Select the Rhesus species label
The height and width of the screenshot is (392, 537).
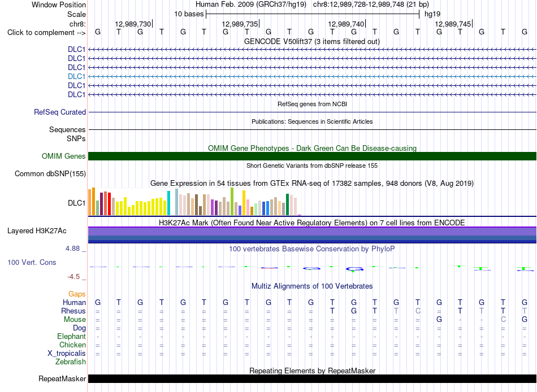(x=73, y=311)
